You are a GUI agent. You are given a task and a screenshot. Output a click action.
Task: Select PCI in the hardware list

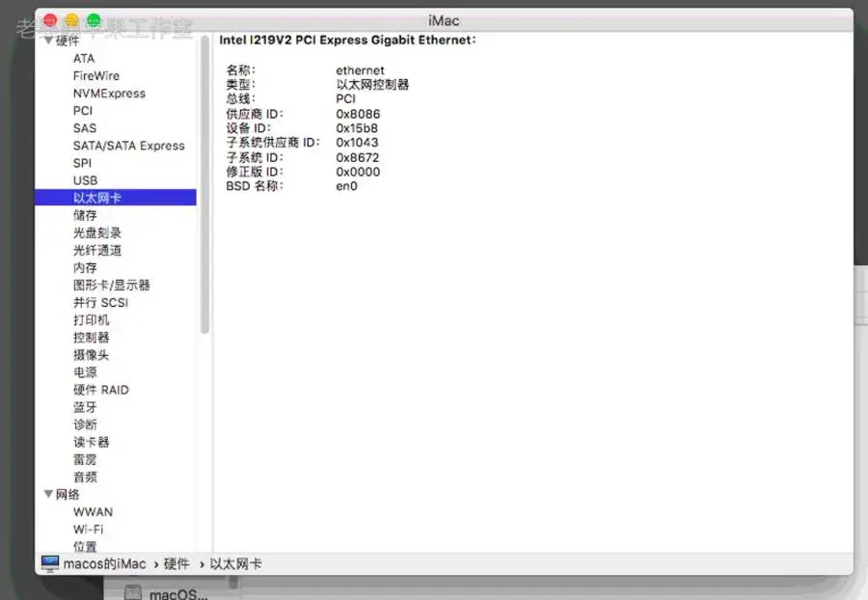click(x=83, y=111)
